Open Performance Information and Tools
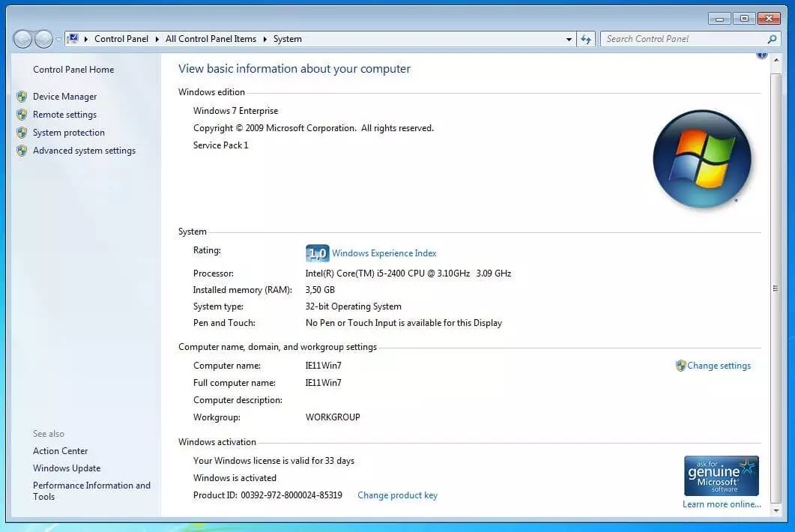The height and width of the screenshot is (532, 795). point(91,491)
